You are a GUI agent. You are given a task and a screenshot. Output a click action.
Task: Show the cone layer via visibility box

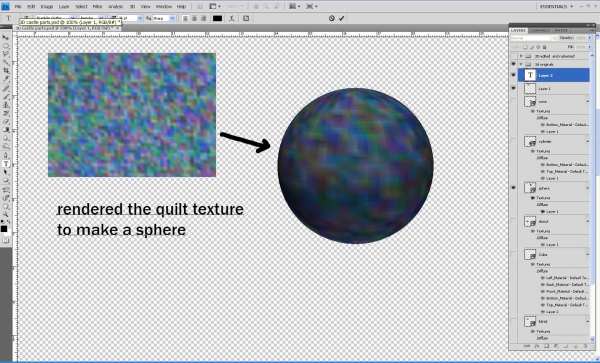pos(514,101)
